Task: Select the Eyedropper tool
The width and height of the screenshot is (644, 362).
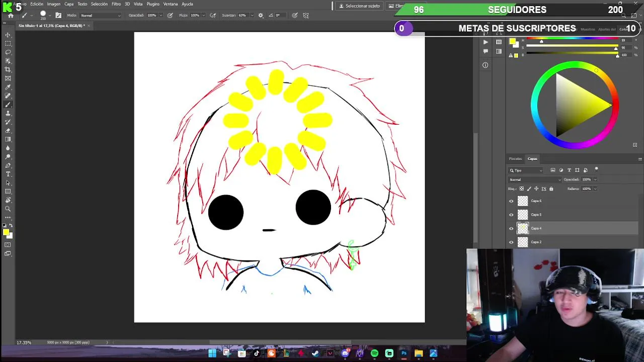Action: tap(8, 87)
